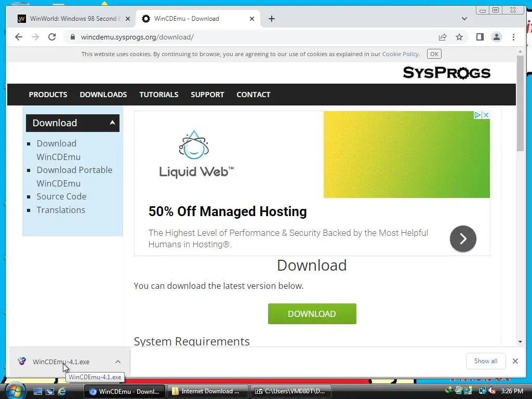This screenshot has width=532, height=399.
Task: Open CONTACT menu
Action: tap(254, 95)
